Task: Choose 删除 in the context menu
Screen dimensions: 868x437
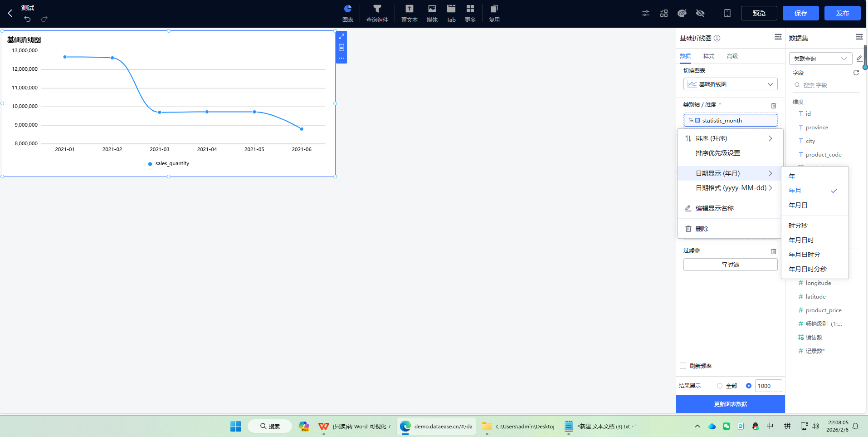Action: [730, 229]
